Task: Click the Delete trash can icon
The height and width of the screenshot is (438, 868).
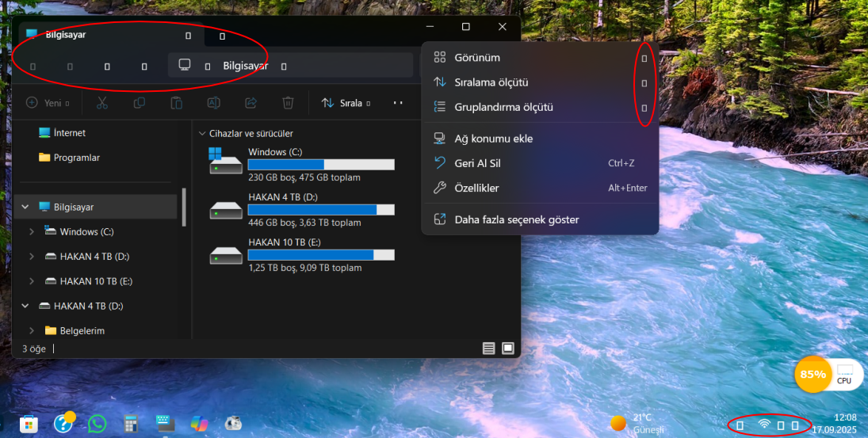Action: pyautogui.click(x=288, y=103)
